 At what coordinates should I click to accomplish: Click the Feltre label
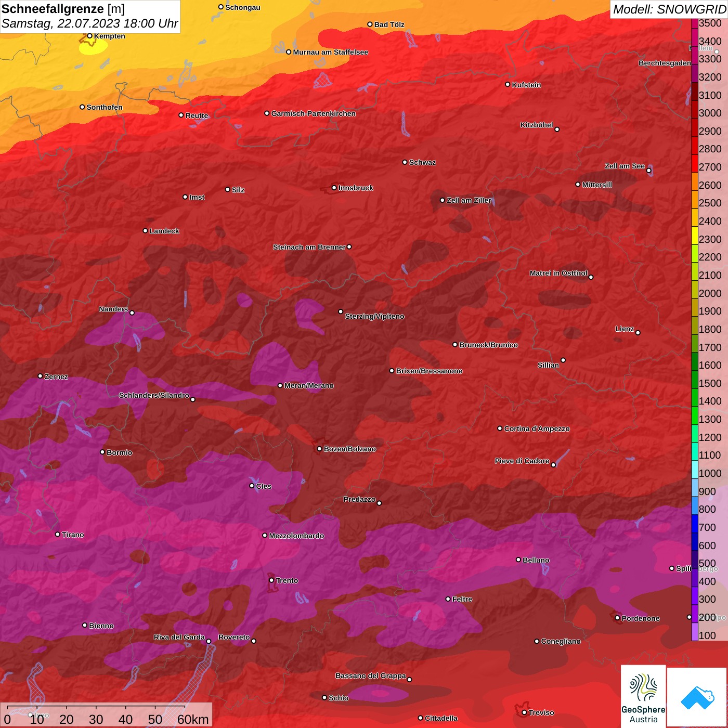coord(462,599)
